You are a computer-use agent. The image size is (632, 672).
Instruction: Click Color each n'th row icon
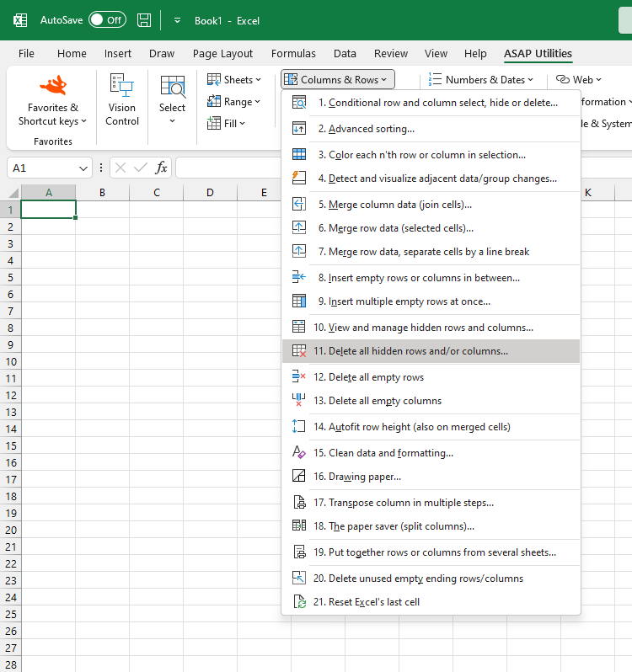point(299,154)
